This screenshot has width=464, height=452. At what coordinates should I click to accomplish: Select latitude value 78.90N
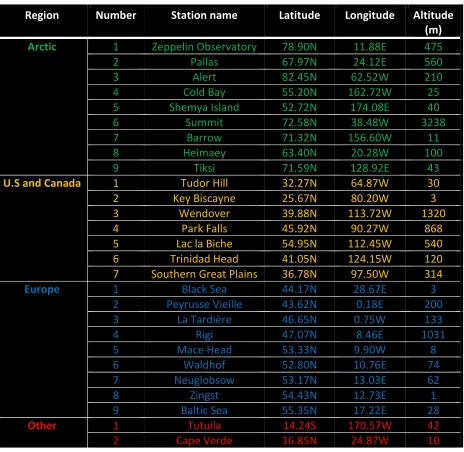point(299,47)
